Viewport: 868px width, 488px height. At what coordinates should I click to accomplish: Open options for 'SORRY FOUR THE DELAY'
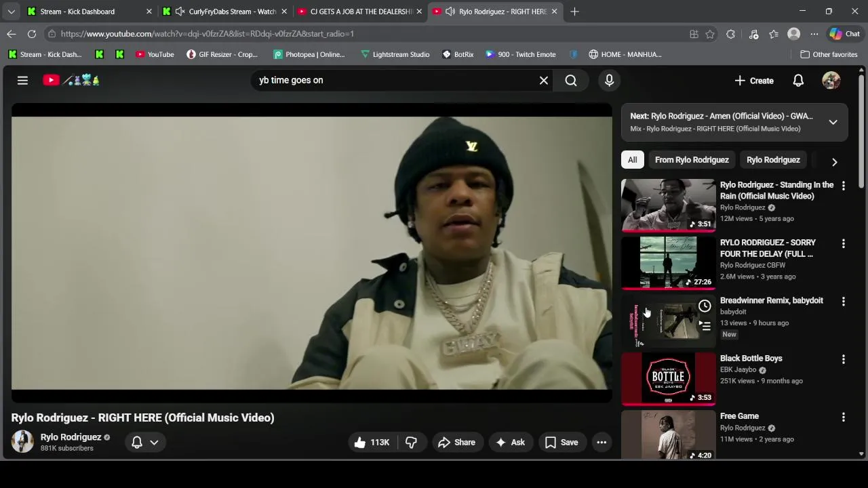[843, 243]
